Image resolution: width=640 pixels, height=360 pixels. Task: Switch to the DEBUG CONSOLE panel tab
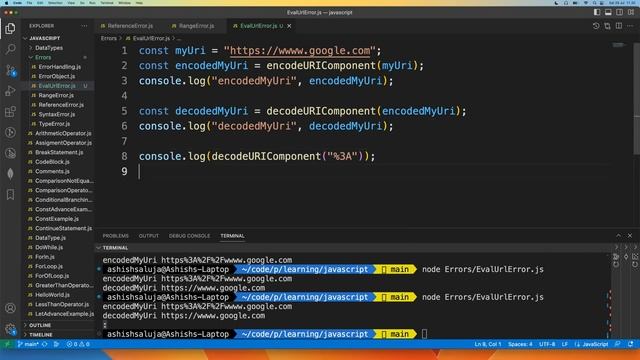pyautogui.click(x=189, y=236)
